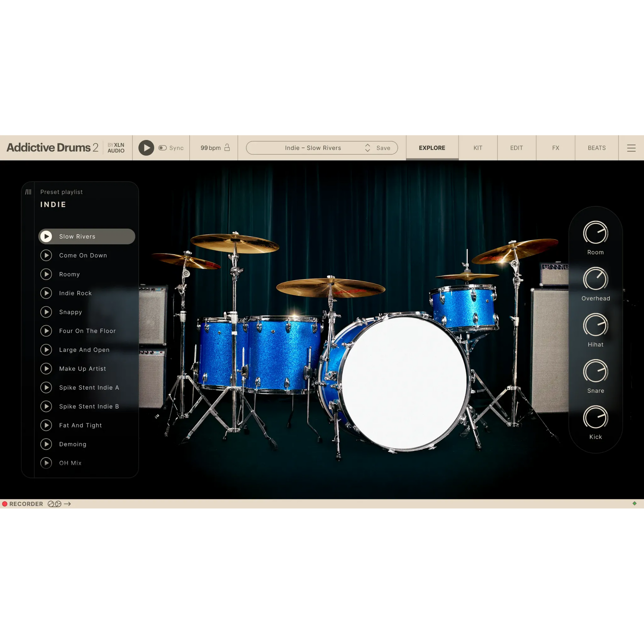Preview Spike Stent Indie A
This screenshot has height=644, width=644.
click(x=46, y=387)
